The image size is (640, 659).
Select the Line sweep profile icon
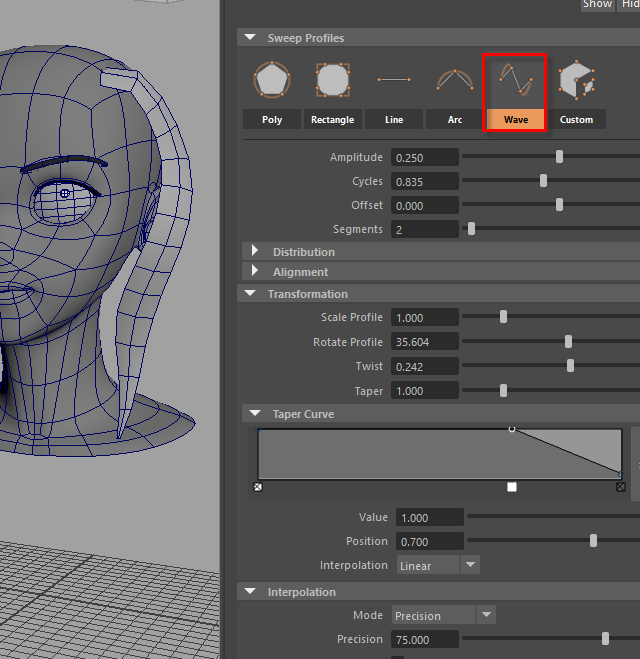(394, 79)
